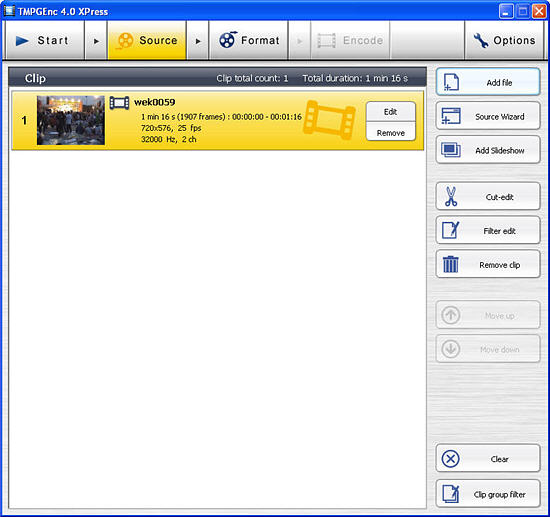Click the Add Slideshow stacked-frames icon
Viewport: 550px width, 517px height.
coord(451,150)
